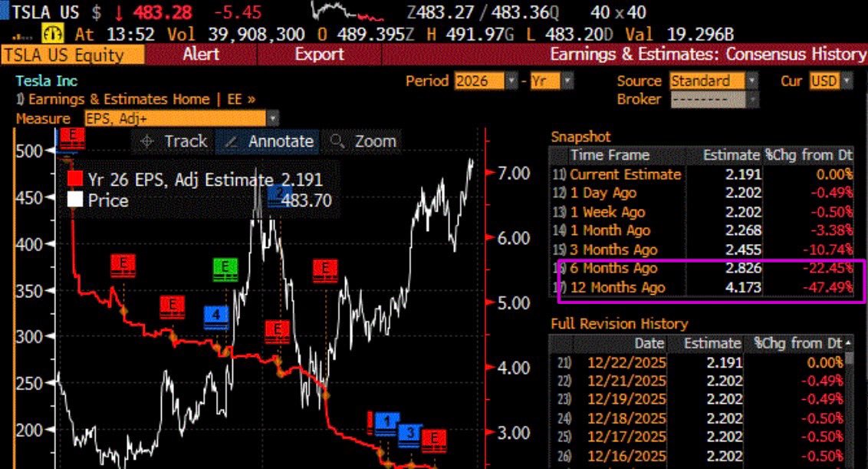The image size is (868, 469).
Task: Click the Snapshot section heading
Action: [580, 137]
